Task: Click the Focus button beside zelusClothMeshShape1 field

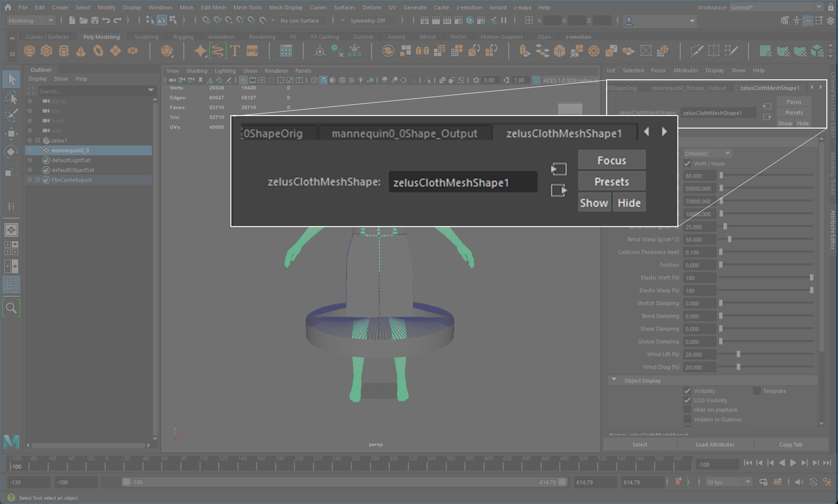Action: [x=794, y=102]
